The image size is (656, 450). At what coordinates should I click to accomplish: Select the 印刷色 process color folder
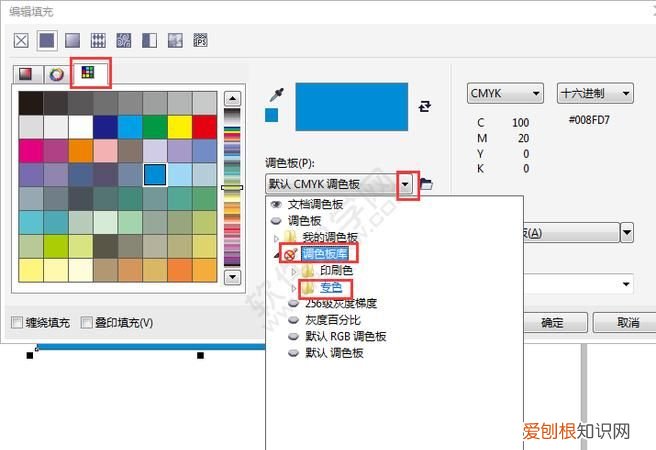pos(336,271)
